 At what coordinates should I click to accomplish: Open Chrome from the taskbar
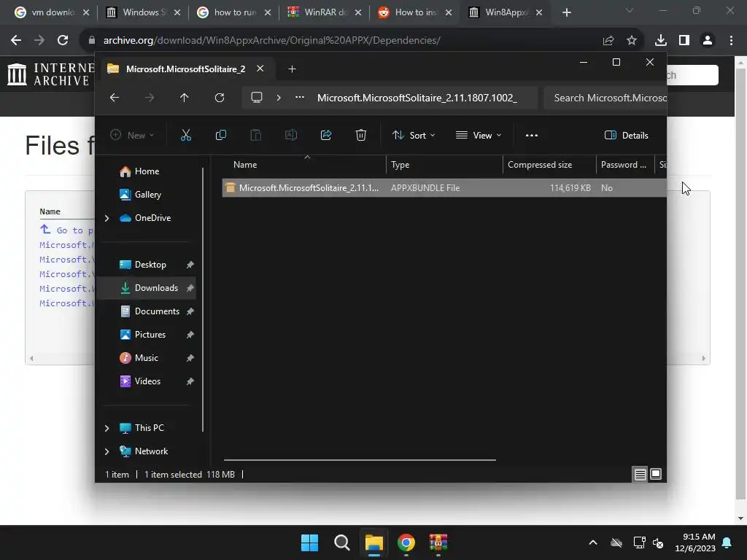click(x=406, y=542)
